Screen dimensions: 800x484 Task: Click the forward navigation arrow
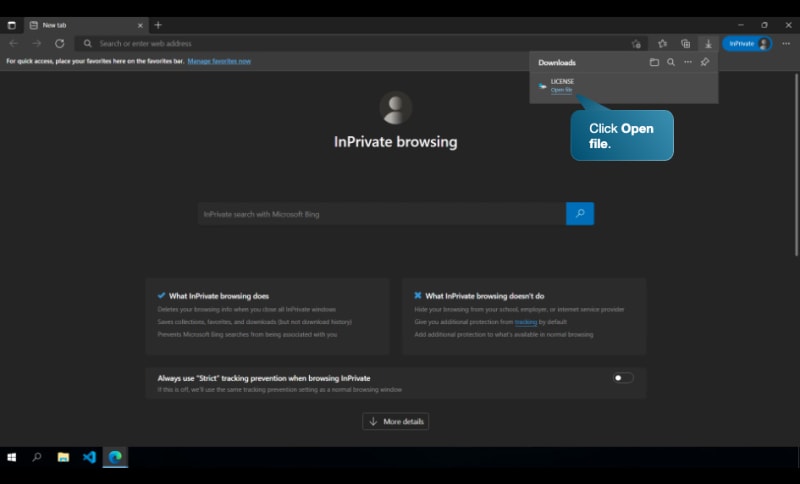pos(37,43)
